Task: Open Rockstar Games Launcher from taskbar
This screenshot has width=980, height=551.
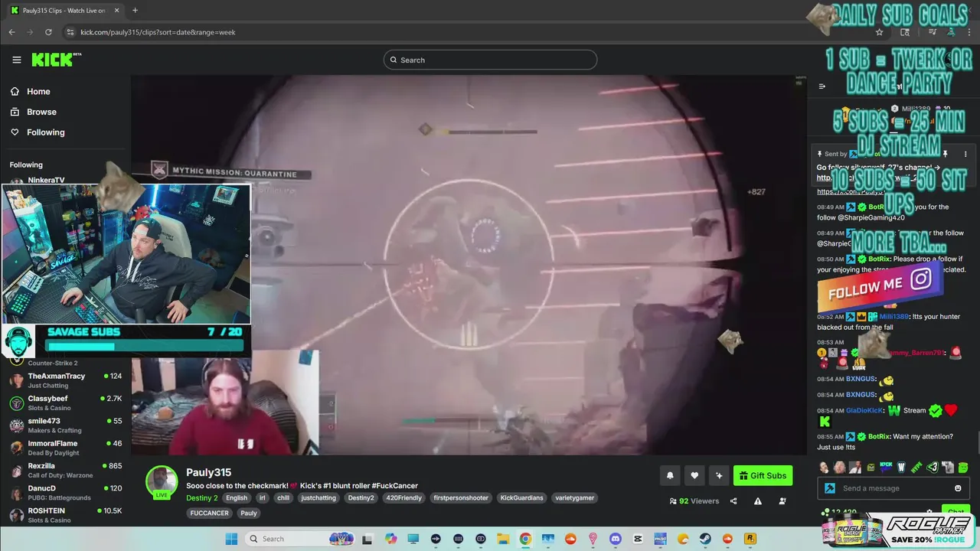Action: [x=750, y=539]
